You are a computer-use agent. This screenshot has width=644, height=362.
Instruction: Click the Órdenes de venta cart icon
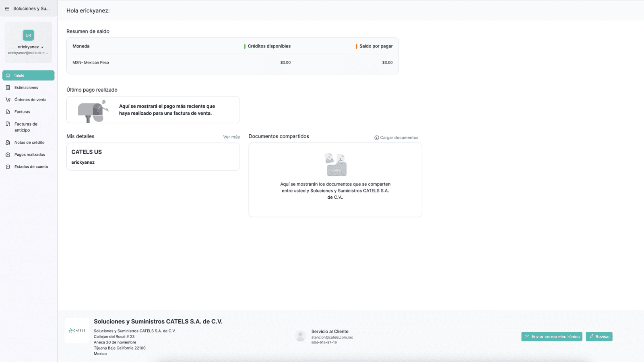(x=8, y=100)
